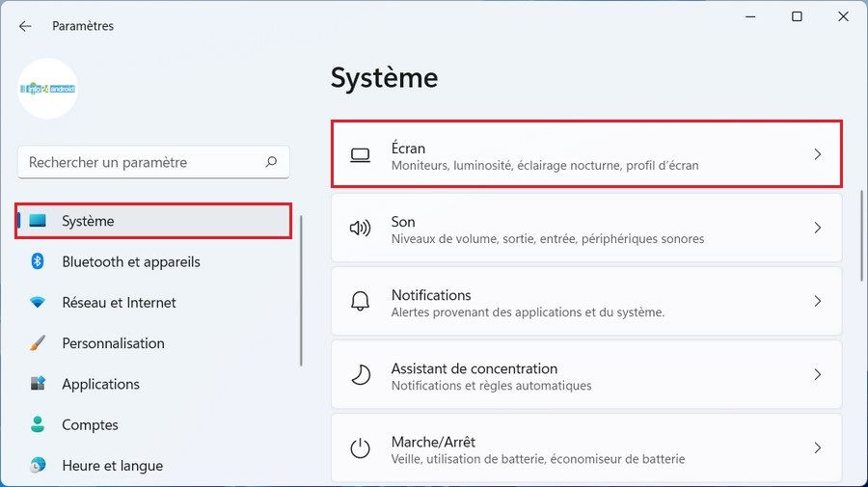Click the moon icon for Assistant de concentration

[360, 375]
